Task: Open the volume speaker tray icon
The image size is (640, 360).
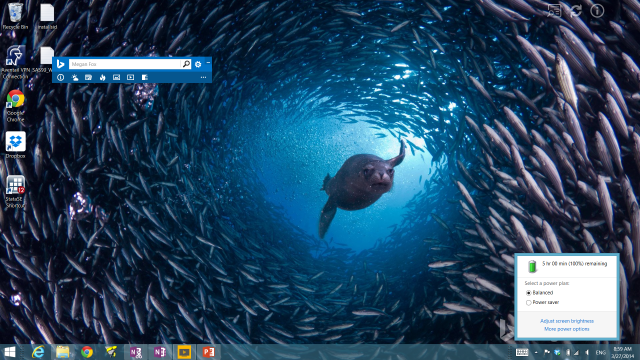Action: tap(587, 352)
